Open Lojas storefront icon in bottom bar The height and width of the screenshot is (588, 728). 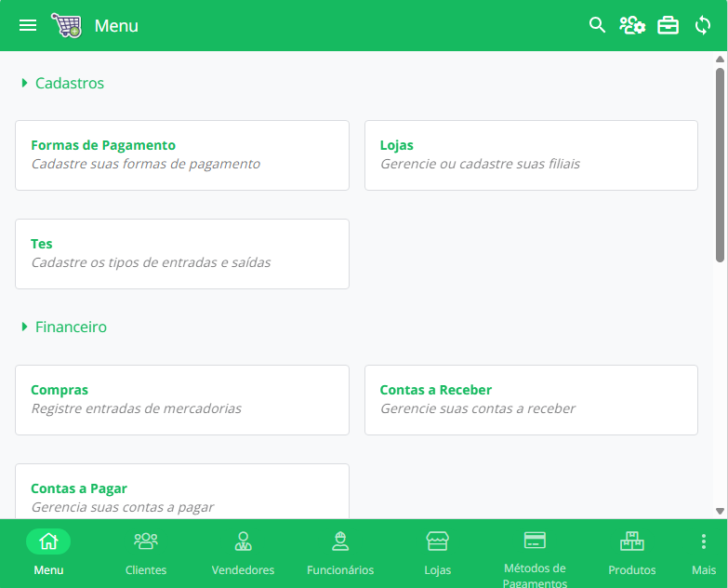(437, 541)
